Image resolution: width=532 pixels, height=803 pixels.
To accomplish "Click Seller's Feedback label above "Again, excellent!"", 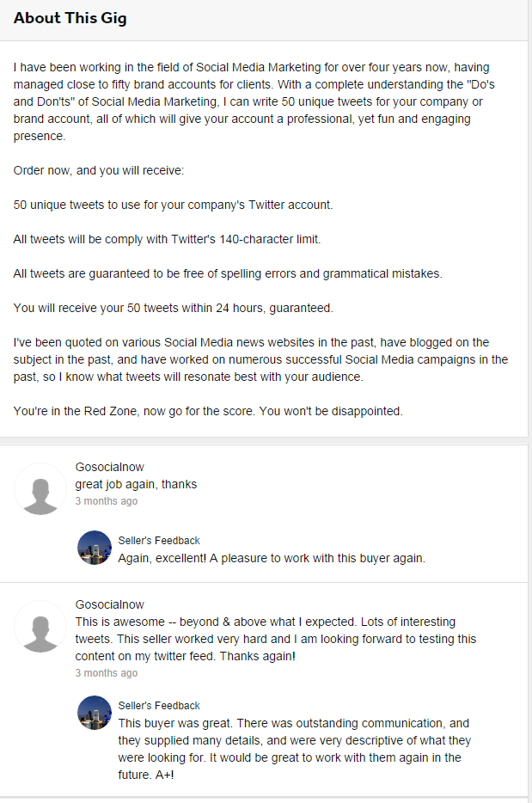I will click(x=159, y=541).
